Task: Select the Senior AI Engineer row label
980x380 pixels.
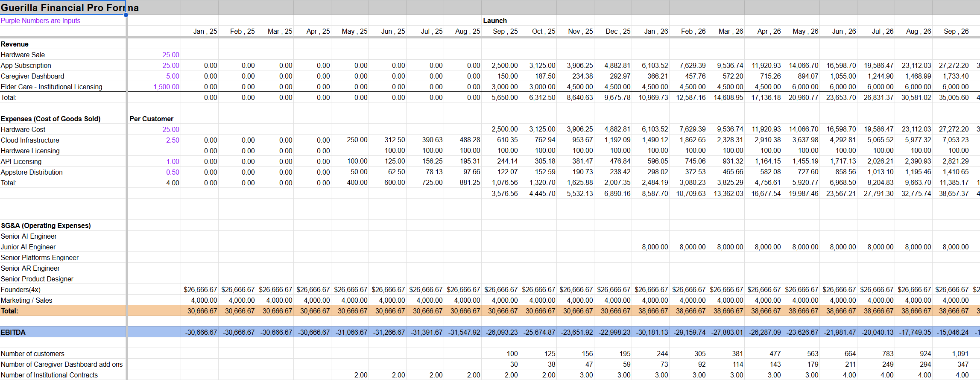Action: pyautogui.click(x=29, y=236)
